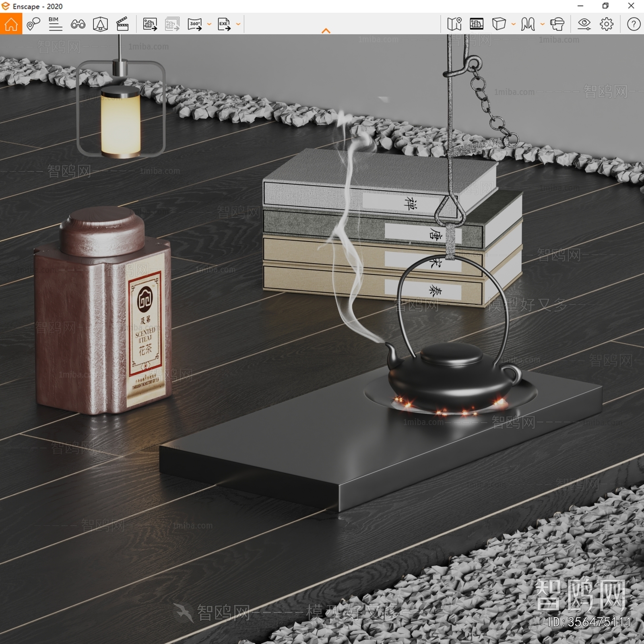The height and width of the screenshot is (644, 644).
Task: Expand the navigation mode dropdown arrow
Action: (x=543, y=24)
